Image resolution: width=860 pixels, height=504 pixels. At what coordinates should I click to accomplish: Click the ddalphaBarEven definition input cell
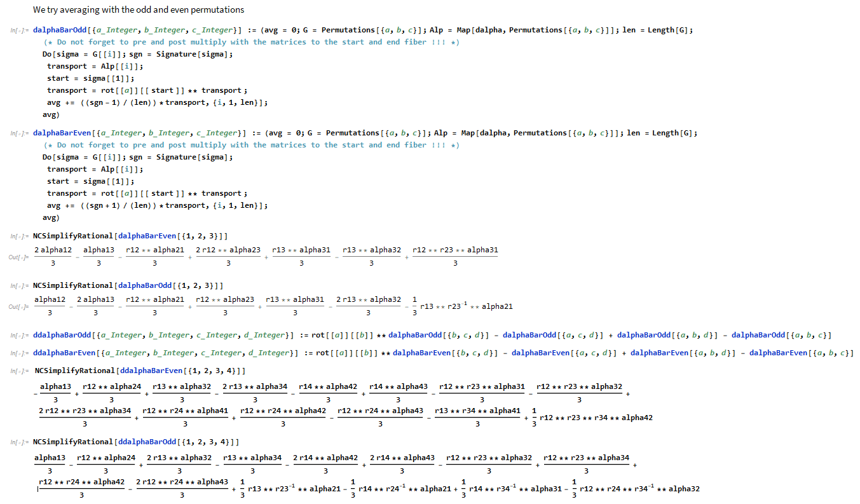pos(443,353)
